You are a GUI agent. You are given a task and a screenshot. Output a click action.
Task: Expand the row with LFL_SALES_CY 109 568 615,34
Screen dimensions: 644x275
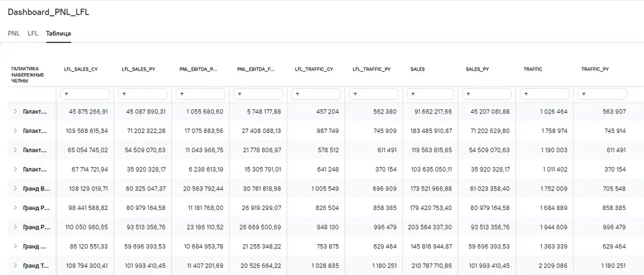pos(15,131)
